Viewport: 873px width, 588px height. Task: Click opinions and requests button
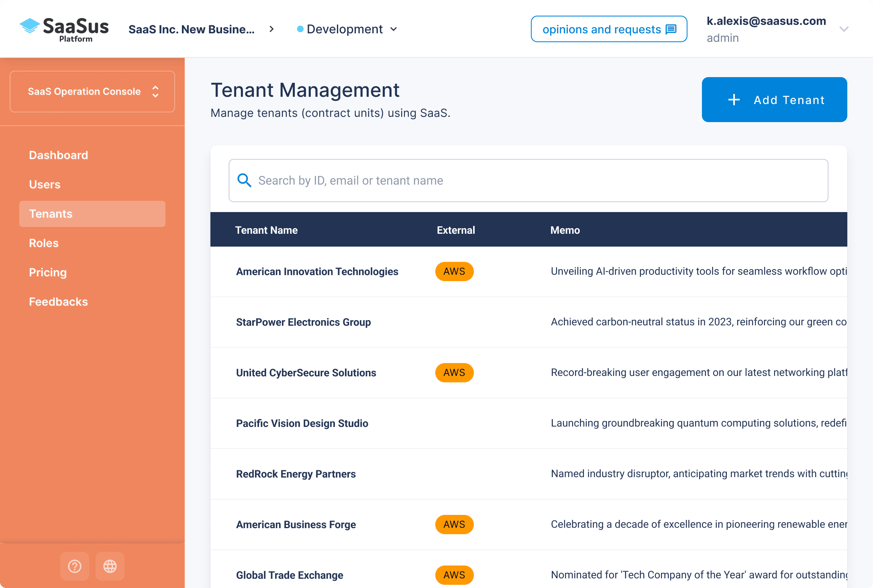tap(609, 29)
